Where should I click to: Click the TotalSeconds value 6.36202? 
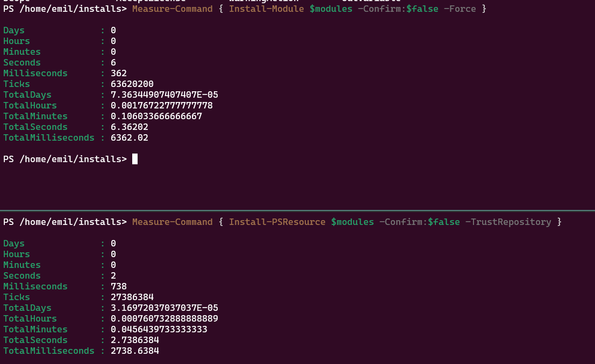(130, 127)
